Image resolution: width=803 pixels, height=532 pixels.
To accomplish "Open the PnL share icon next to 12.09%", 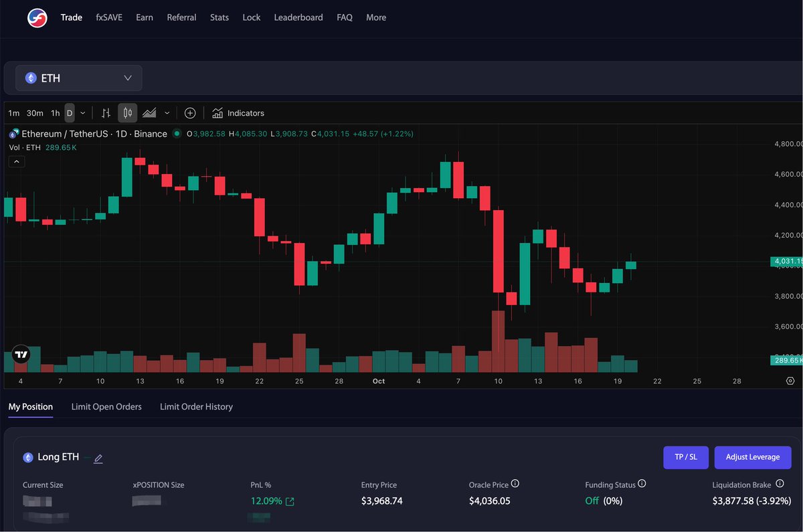I will coord(290,501).
